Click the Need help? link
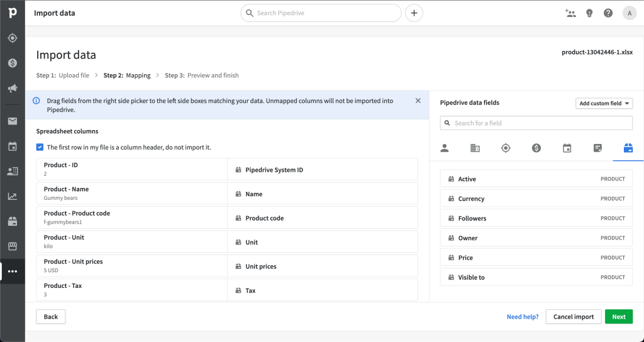Image resolution: width=644 pixels, height=342 pixels. click(x=523, y=317)
